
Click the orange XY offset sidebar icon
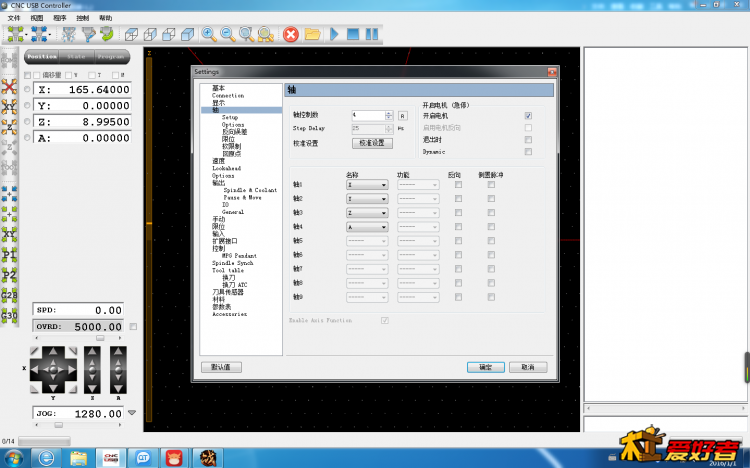pos(9,106)
